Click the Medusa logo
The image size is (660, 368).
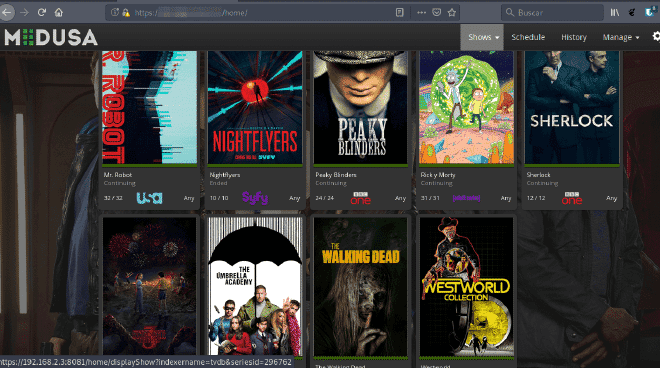click(51, 37)
